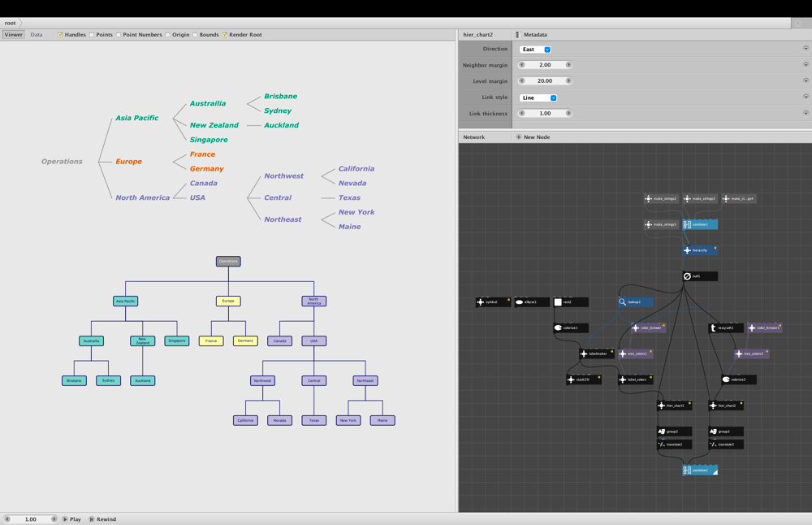This screenshot has width=812, height=525.
Task: Select the stack2D node
Action: coord(584,380)
